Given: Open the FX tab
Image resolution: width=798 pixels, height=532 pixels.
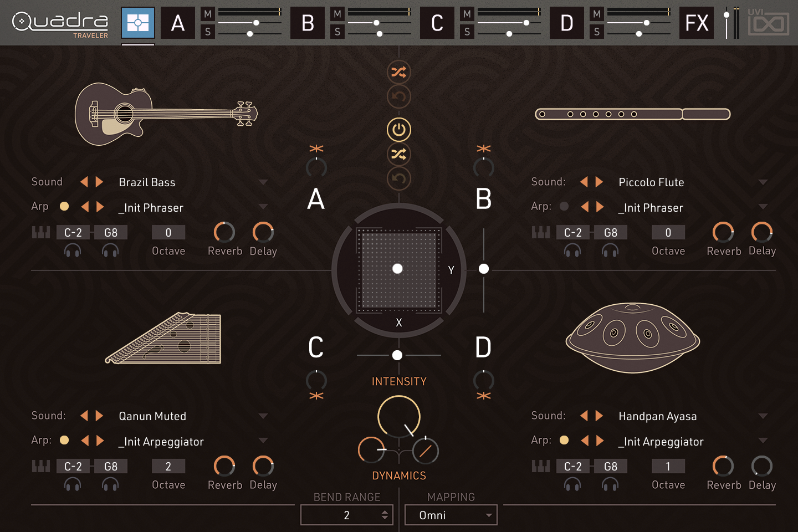Looking at the screenshot, I should [x=697, y=23].
